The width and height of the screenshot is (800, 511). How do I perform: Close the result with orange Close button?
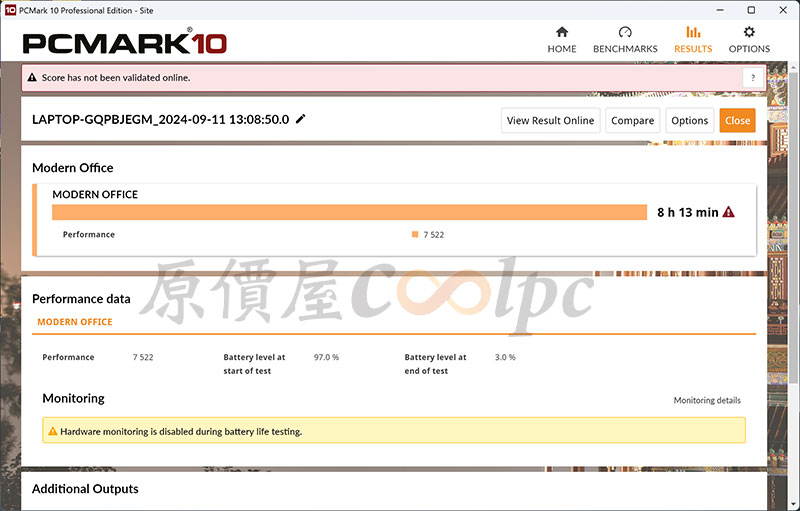tap(737, 120)
